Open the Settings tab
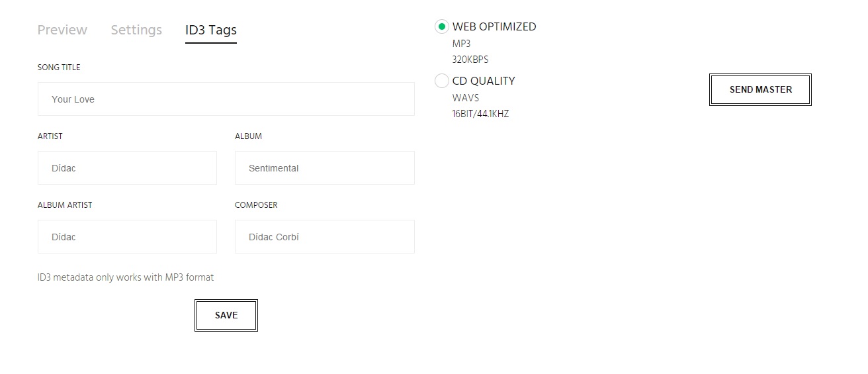The image size is (868, 374). pyautogui.click(x=136, y=30)
